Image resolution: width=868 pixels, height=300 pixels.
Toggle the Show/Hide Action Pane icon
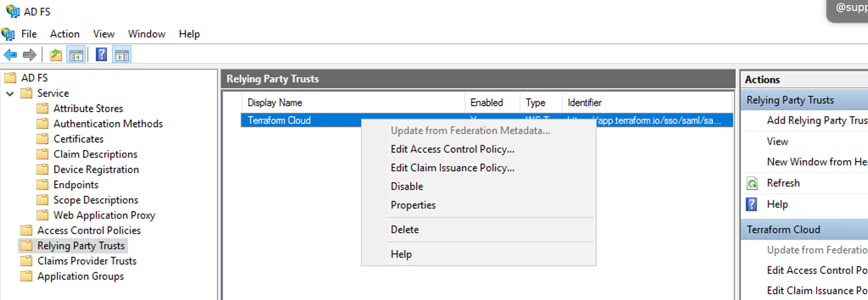[x=122, y=55]
